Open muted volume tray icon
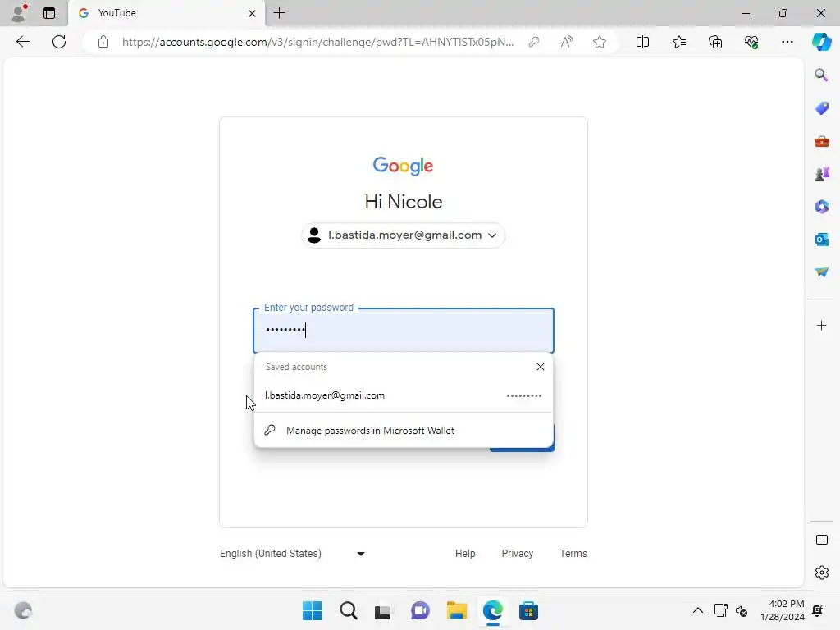Image resolution: width=840 pixels, height=630 pixels. [742, 610]
